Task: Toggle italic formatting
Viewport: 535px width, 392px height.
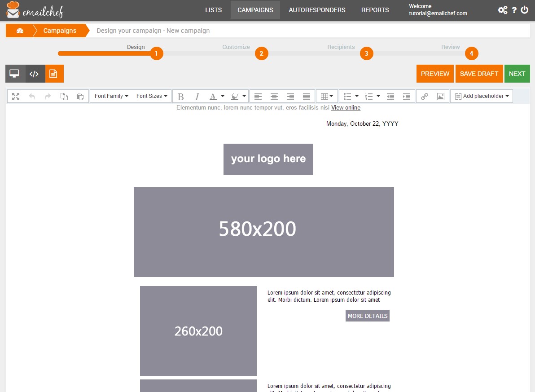Action: click(x=197, y=97)
